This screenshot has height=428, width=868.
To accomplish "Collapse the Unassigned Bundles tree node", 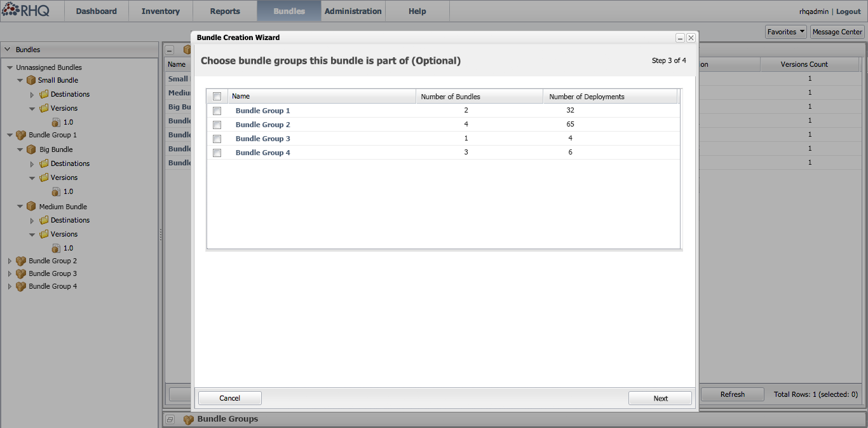I will (x=10, y=67).
